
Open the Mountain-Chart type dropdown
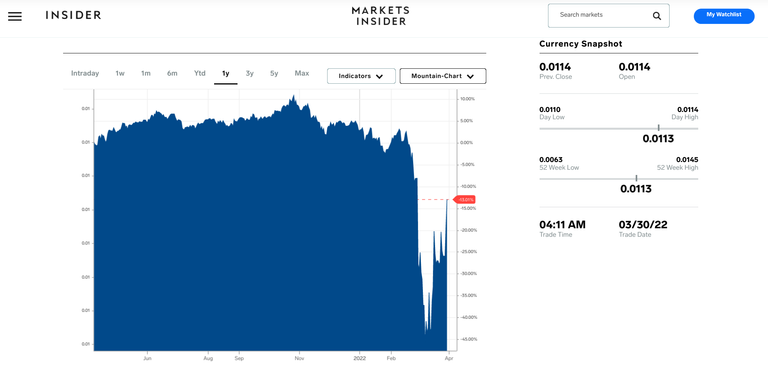(443, 76)
